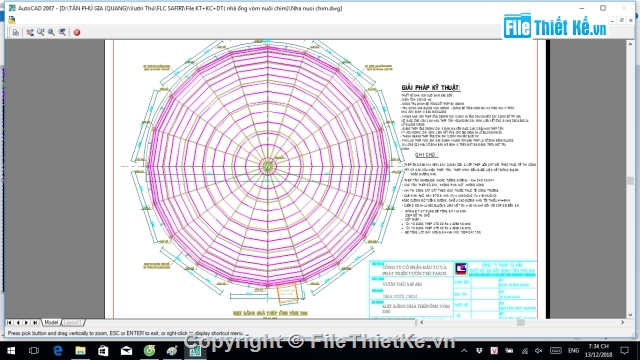Click the orange rectangle at dome bottom

[x=288, y=293]
